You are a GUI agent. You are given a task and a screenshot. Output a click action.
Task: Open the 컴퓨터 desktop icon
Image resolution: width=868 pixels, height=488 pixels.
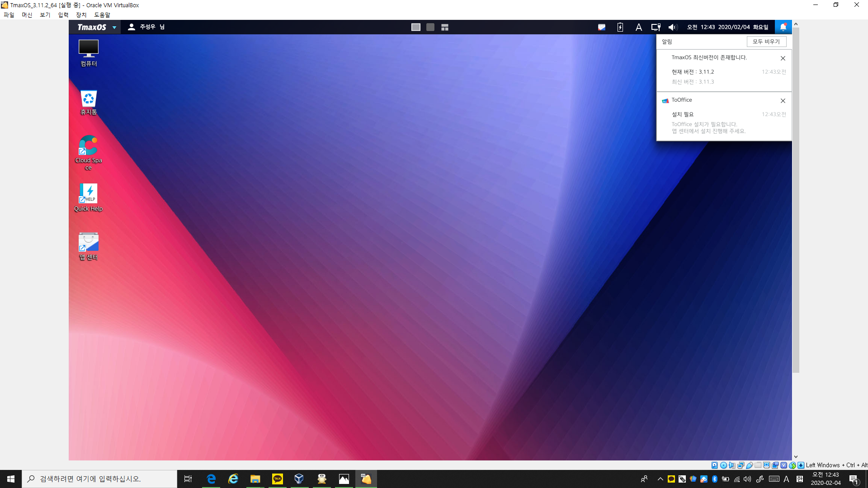pos(89,53)
